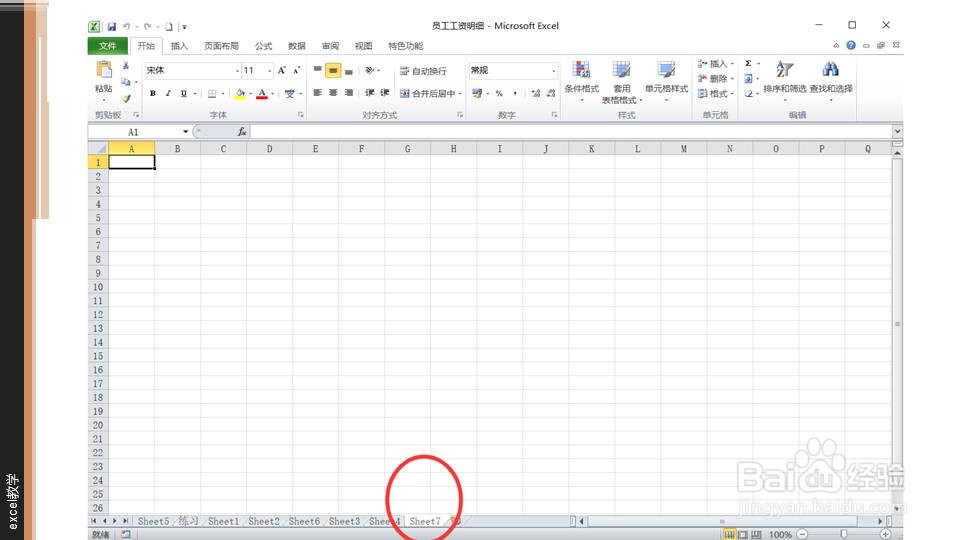Click the Comma Style icon
Viewport: 960px width, 540px height.
515,93
